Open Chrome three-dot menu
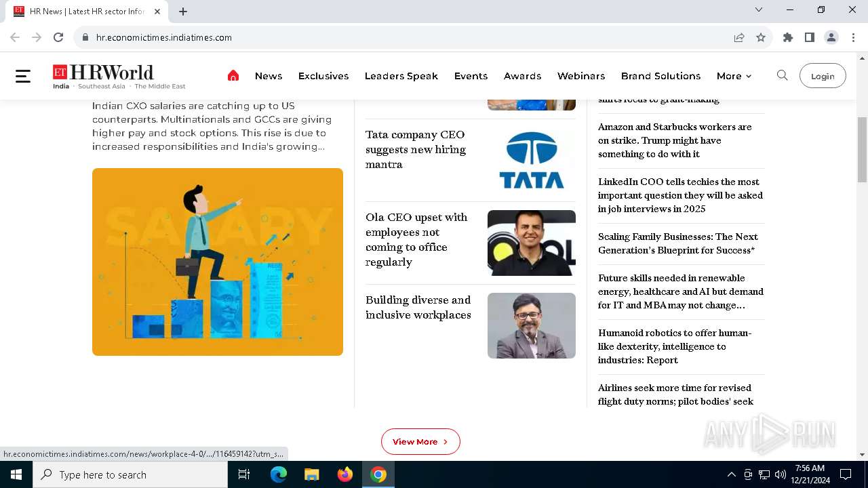The height and width of the screenshot is (488, 868). [853, 37]
